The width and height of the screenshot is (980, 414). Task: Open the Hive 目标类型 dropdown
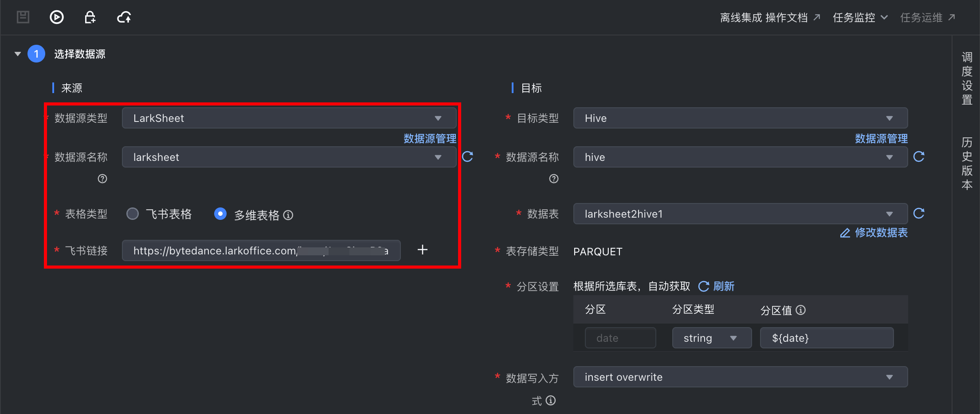[x=740, y=118]
